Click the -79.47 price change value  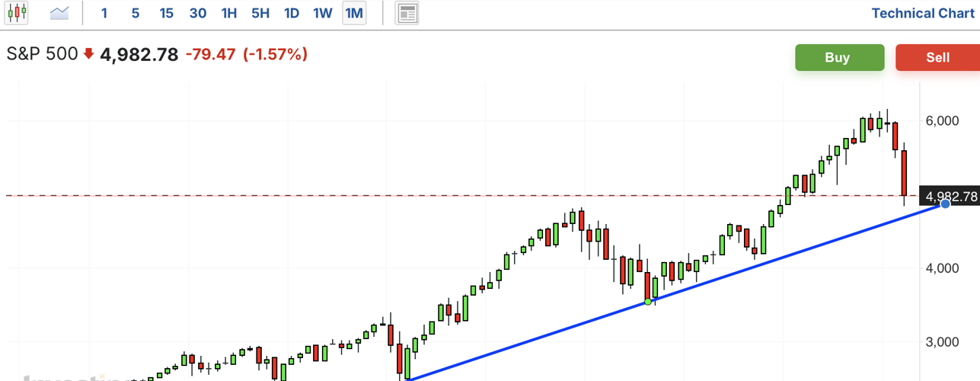point(210,55)
